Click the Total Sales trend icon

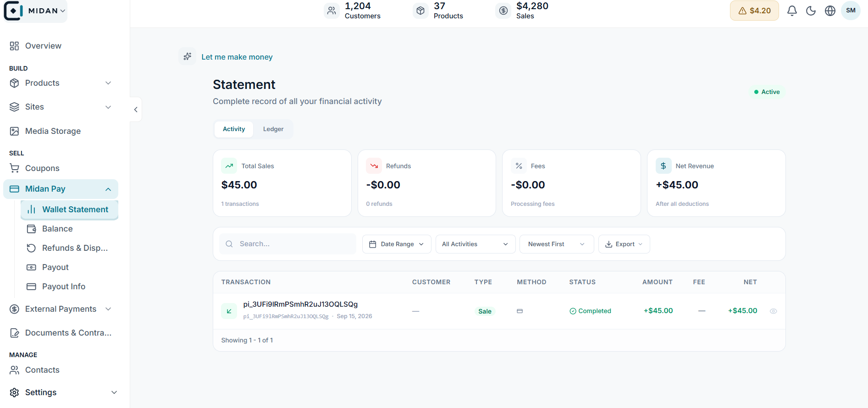tap(229, 166)
